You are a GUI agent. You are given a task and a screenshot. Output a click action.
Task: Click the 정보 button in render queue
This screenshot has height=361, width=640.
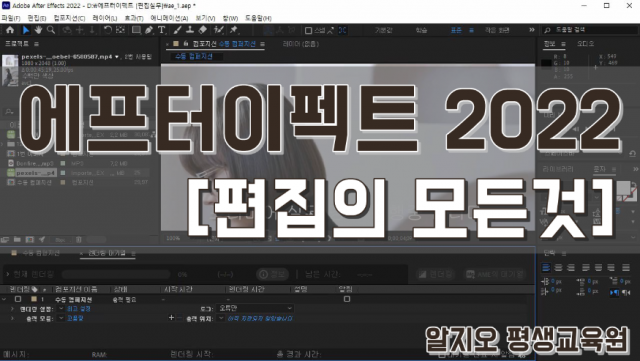[x=273, y=274]
